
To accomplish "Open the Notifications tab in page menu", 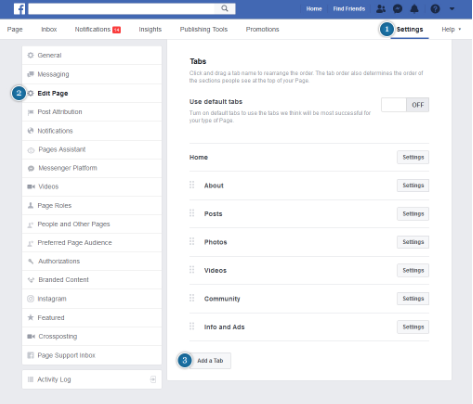I will [x=98, y=30].
